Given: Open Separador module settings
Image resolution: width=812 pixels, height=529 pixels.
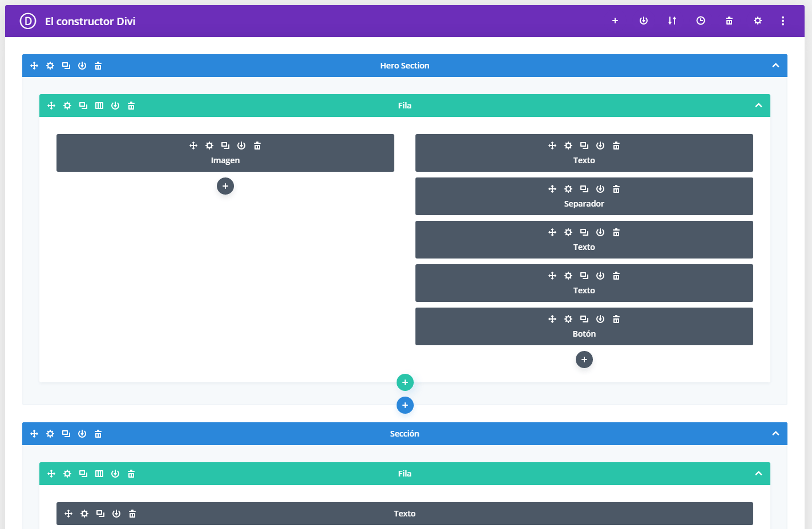Looking at the screenshot, I should tap(568, 189).
